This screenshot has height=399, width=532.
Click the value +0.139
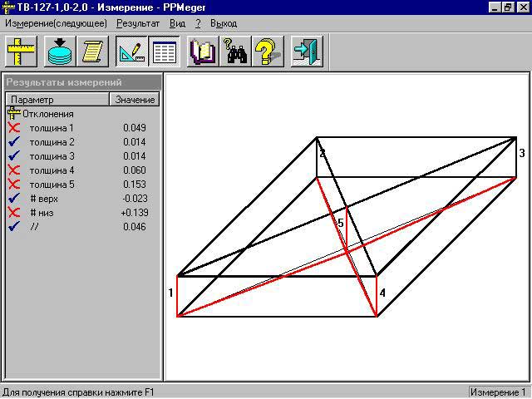(x=135, y=213)
